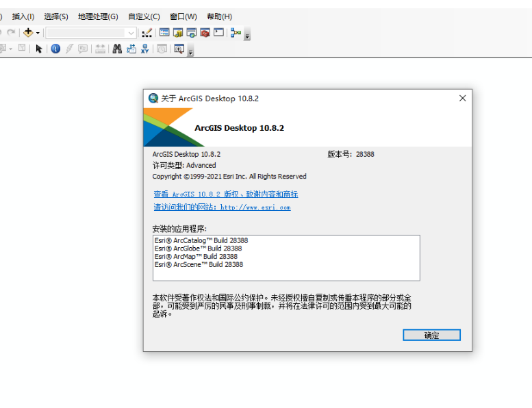532x408 pixels.
Task: Open the ModelBuilder window icon
Action: tap(236, 33)
